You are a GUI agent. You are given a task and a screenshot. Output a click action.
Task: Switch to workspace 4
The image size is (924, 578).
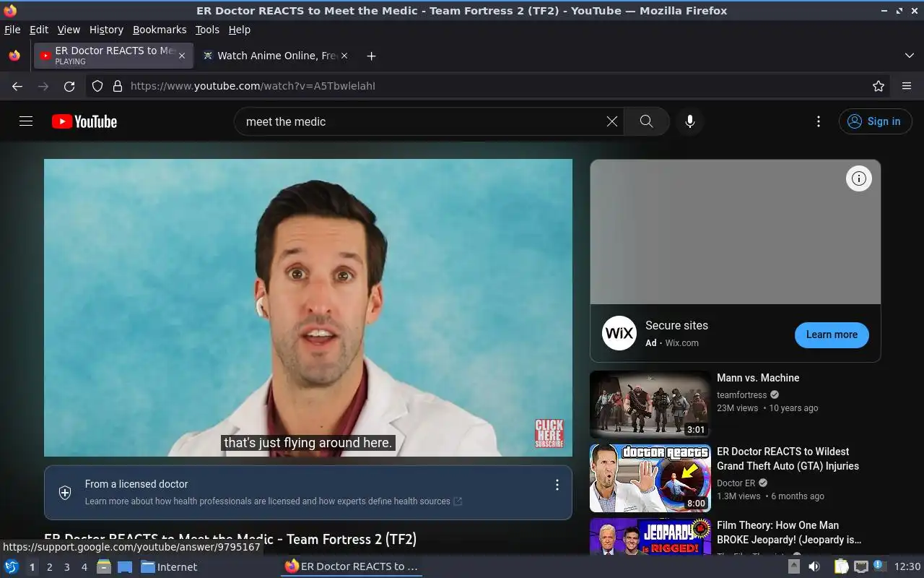[x=84, y=567]
